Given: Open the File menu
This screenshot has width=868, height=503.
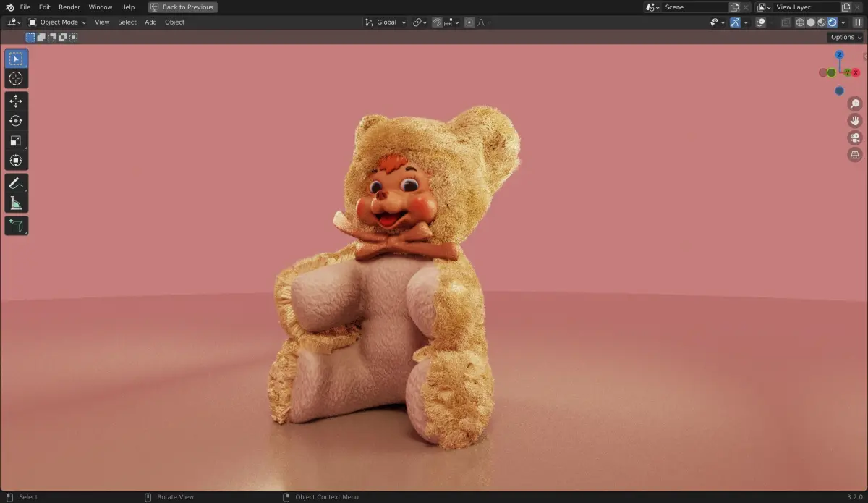Looking at the screenshot, I should (25, 7).
